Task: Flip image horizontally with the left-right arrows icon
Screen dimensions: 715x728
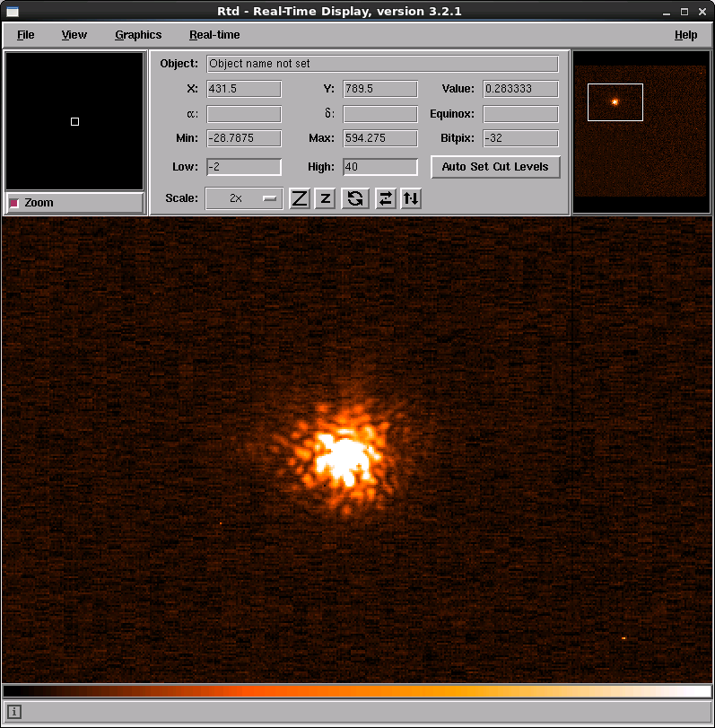Action: pyautogui.click(x=385, y=198)
